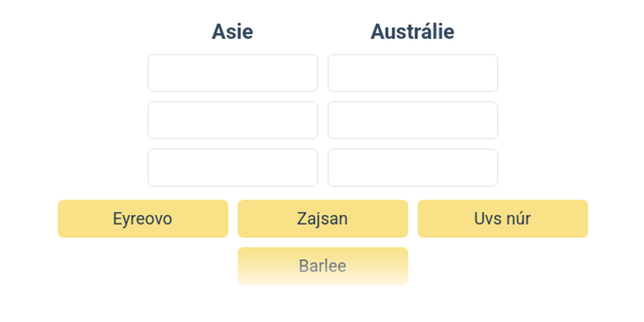Choose the last drop box in Asie column
Image resolution: width=644 pixels, height=322 pixels.
pyautogui.click(x=233, y=167)
